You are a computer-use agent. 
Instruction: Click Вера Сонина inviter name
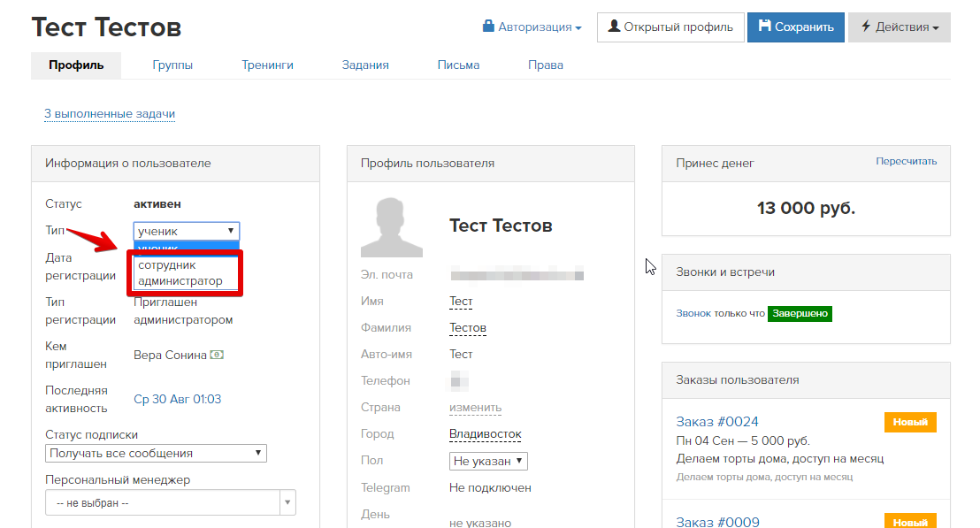pyautogui.click(x=170, y=355)
